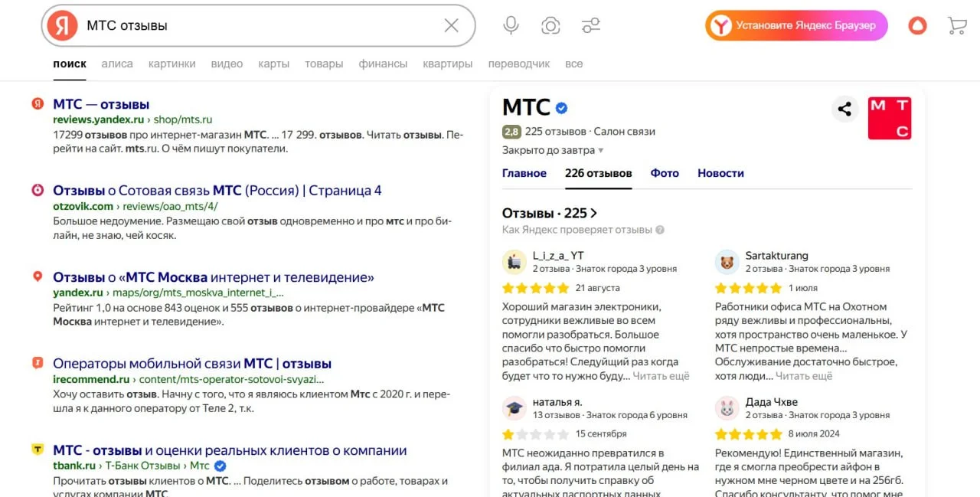
Task: Click the orange Alice icon near the cart
Action: tap(916, 25)
